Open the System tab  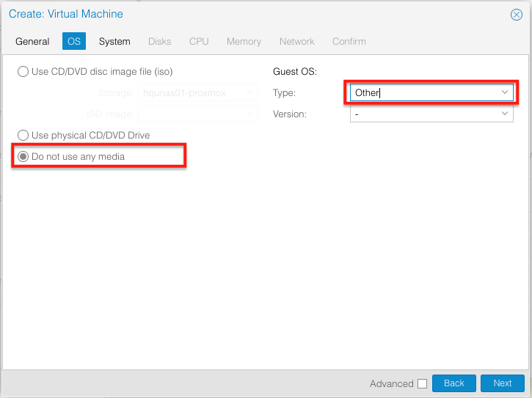coord(114,42)
